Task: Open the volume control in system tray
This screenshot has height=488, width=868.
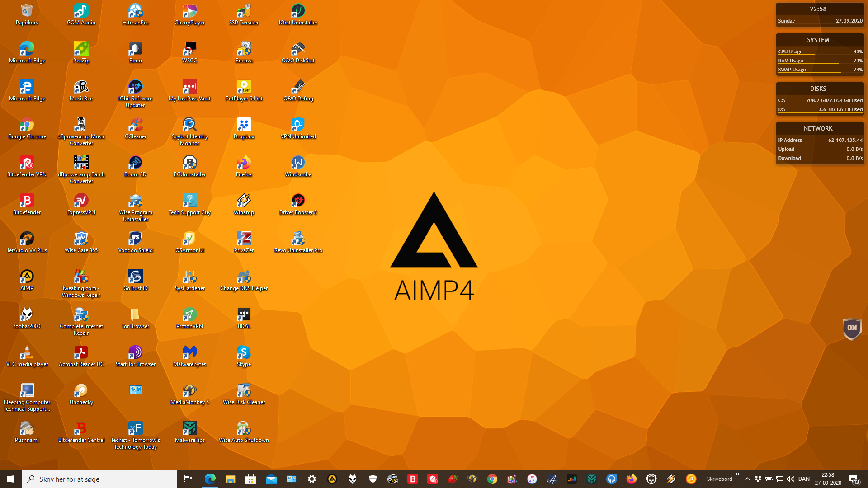Action: click(790, 479)
